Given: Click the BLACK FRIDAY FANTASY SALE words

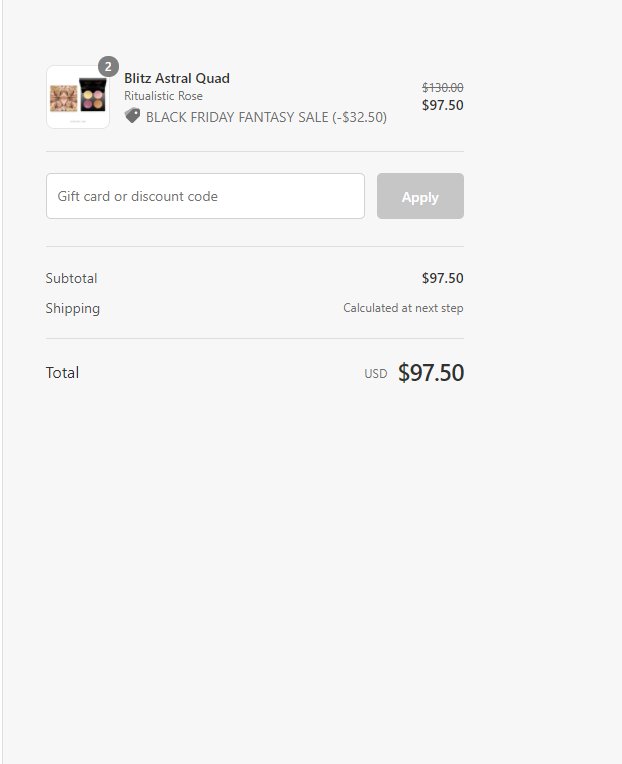Looking at the screenshot, I should [x=237, y=117].
